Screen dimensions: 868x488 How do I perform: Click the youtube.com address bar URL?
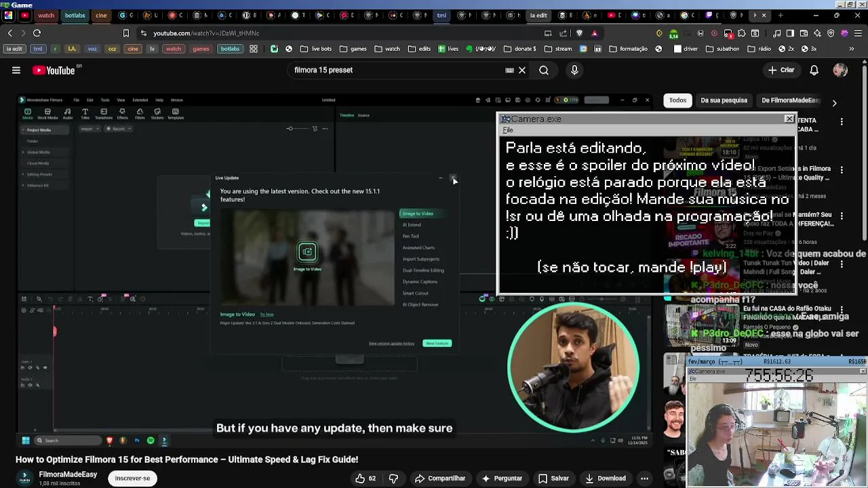click(206, 33)
